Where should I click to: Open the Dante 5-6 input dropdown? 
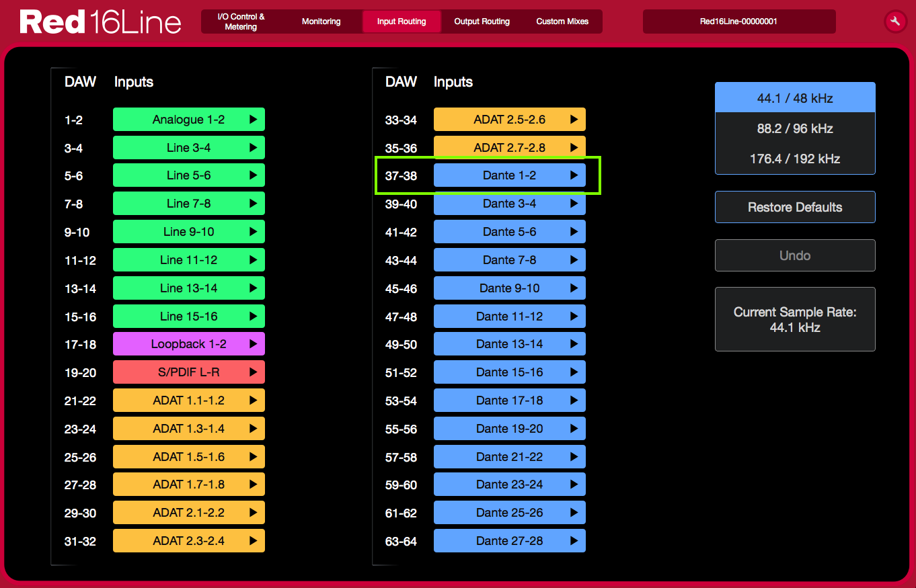(510, 232)
